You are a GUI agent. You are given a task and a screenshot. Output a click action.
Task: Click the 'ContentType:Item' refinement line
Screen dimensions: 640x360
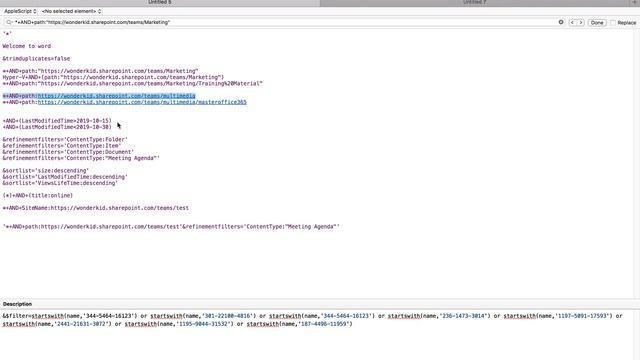[x=62, y=146]
